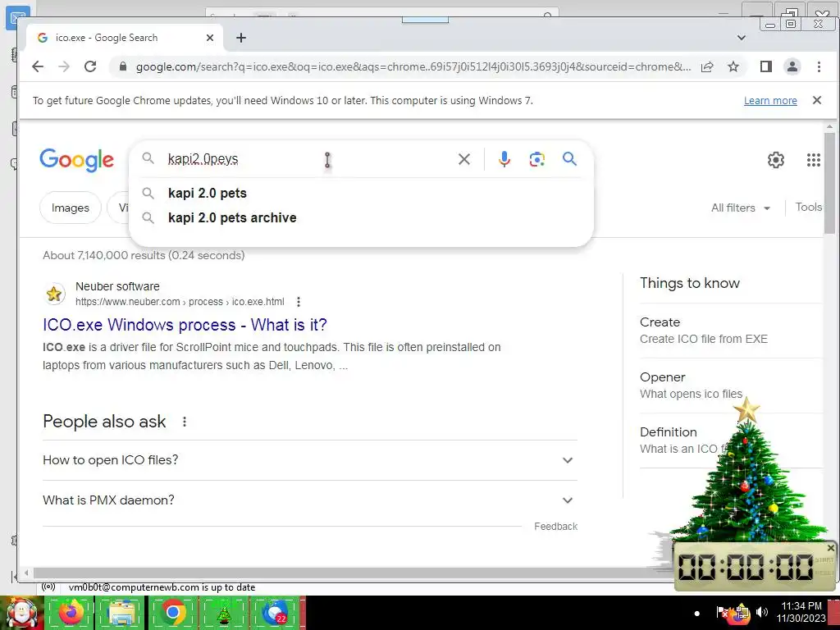The width and height of the screenshot is (840, 630).
Task: Go back to the previous page
Action: (38, 66)
